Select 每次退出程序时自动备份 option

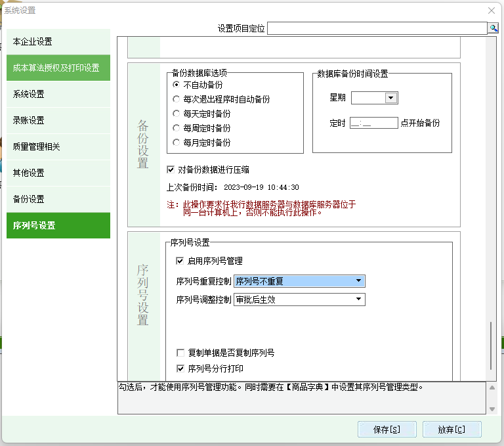176,99
